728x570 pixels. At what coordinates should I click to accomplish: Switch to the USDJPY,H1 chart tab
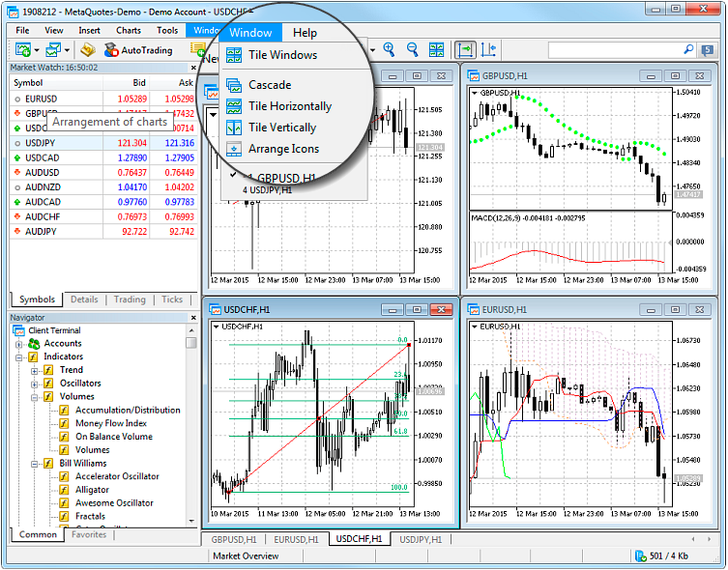pyautogui.click(x=421, y=540)
